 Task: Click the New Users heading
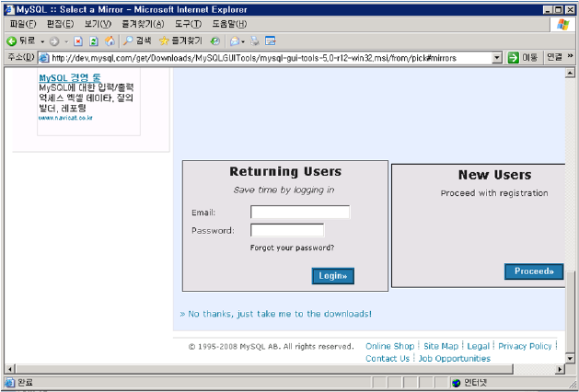(x=495, y=175)
